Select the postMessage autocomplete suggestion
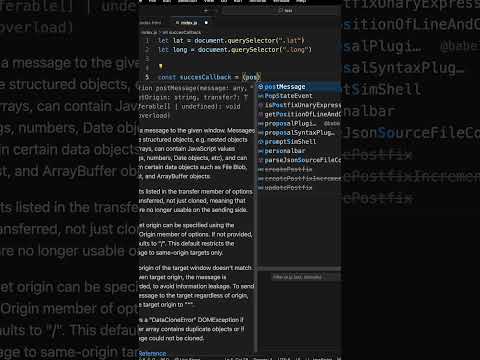This screenshot has height=360, width=480. [x=299, y=87]
